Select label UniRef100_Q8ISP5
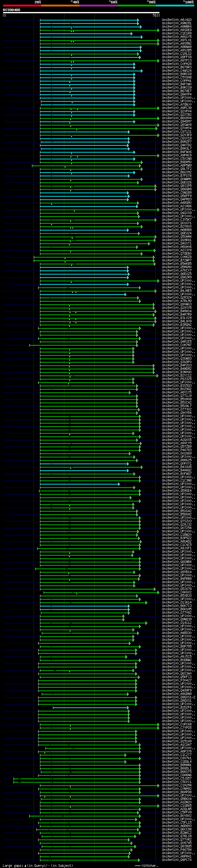197x868 pixels. tap(177, 186)
